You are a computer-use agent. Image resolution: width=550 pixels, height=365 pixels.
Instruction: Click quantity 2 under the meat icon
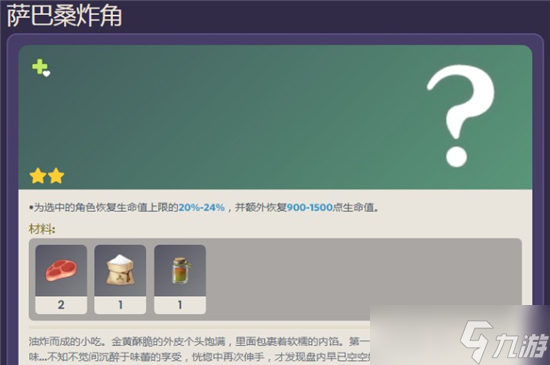[61, 305]
